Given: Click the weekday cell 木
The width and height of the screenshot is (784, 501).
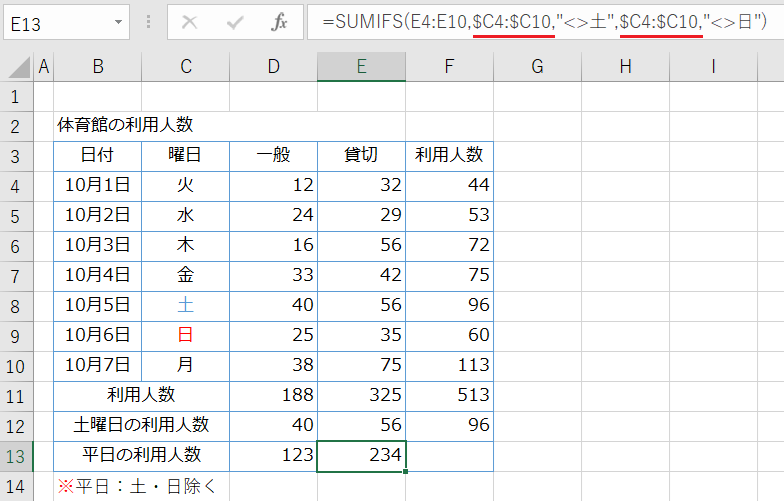Looking at the screenshot, I should coord(186,246).
